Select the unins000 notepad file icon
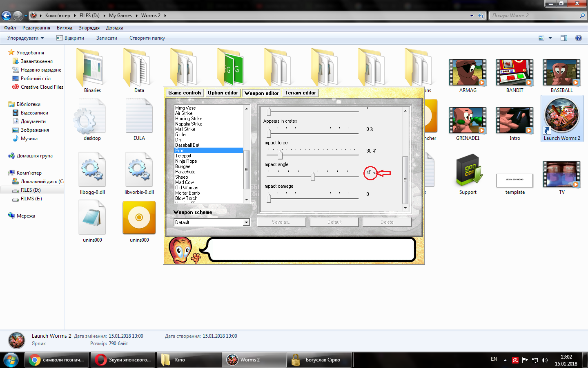 [92, 217]
